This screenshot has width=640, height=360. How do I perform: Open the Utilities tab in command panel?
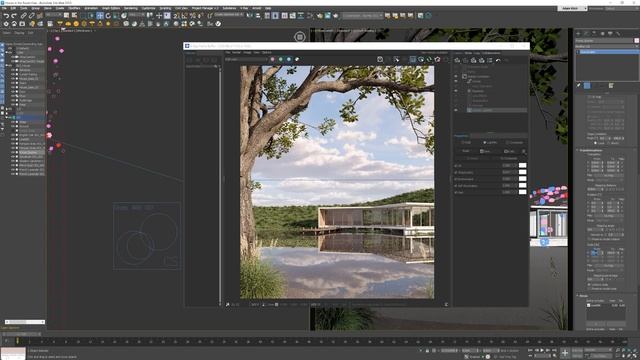pos(618,33)
